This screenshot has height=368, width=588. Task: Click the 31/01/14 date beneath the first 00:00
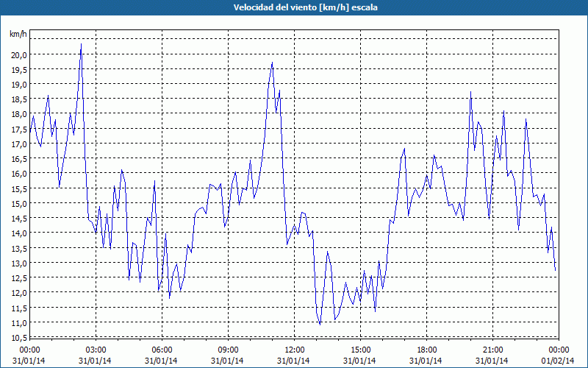(29, 361)
